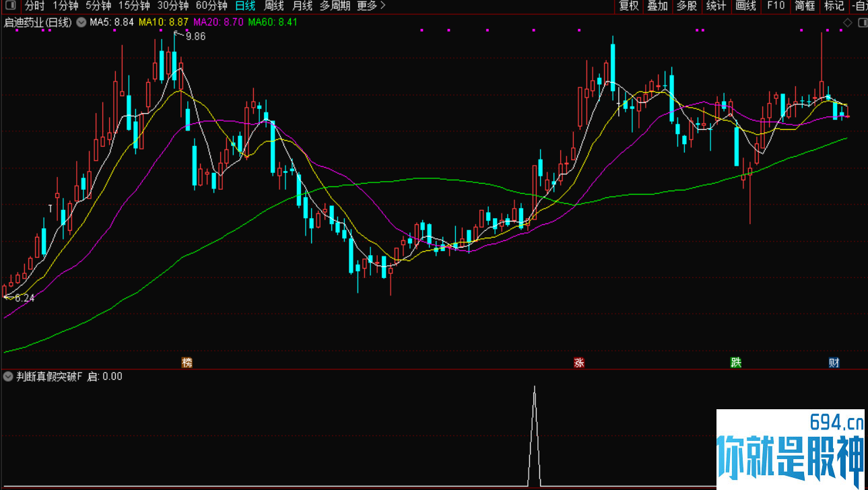This screenshot has height=490, width=868.
Task: Open the F10 company info
Action: [x=776, y=6]
